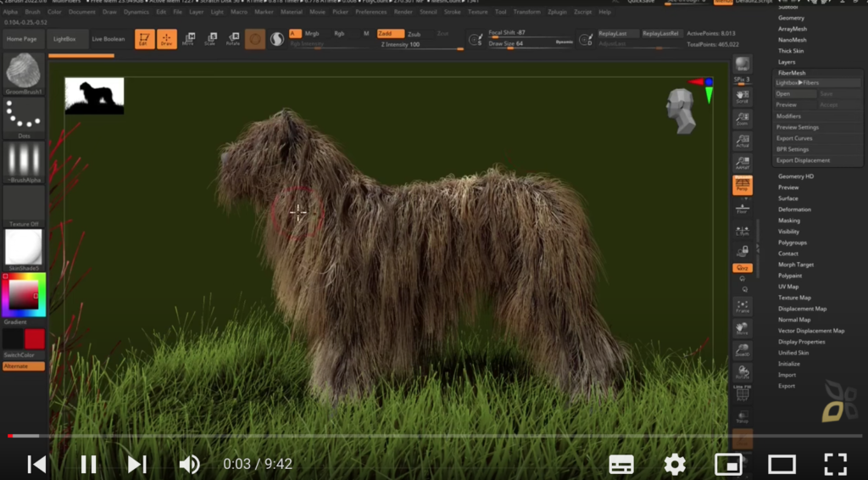Expand the Display Properties subpalette
868x480 pixels.
point(802,342)
